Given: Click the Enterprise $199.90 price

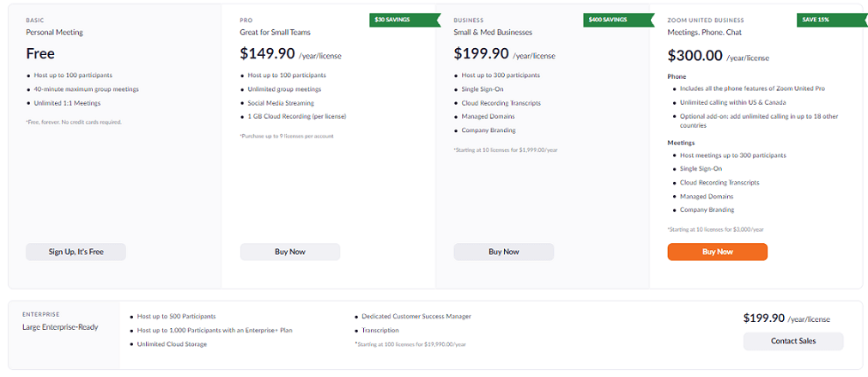Looking at the screenshot, I should point(764,319).
